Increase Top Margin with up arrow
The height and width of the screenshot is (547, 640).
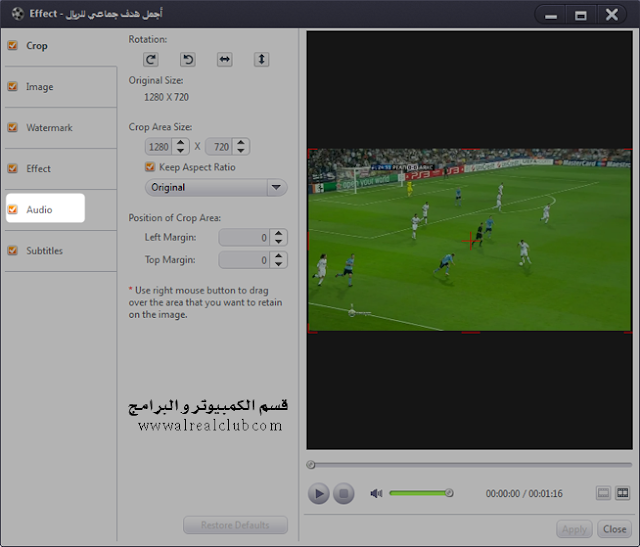(x=278, y=256)
